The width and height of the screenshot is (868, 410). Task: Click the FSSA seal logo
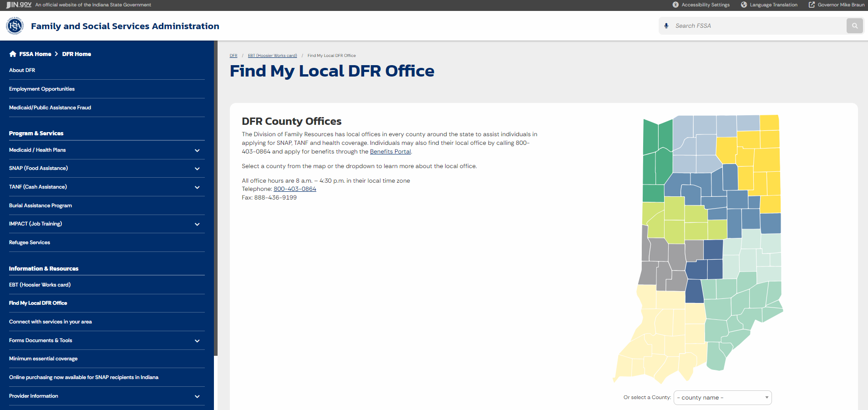click(x=15, y=26)
